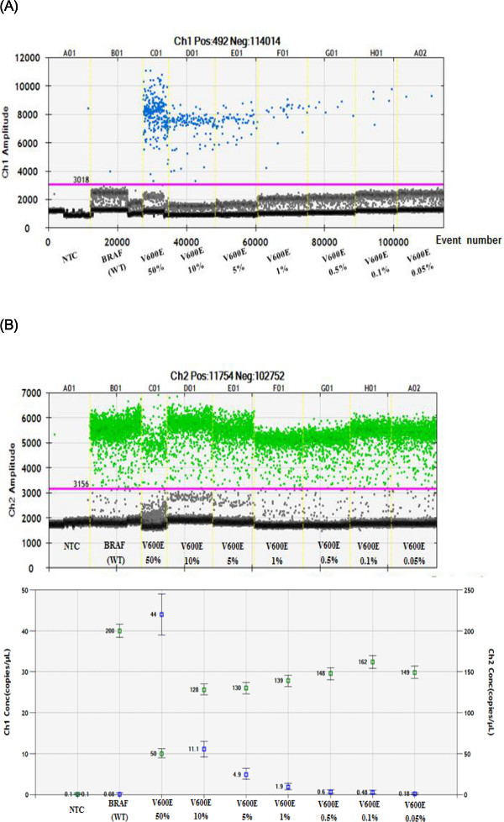Select well header B01 above the Ch2 plot
This screenshot has height=822, width=504.
116,388
